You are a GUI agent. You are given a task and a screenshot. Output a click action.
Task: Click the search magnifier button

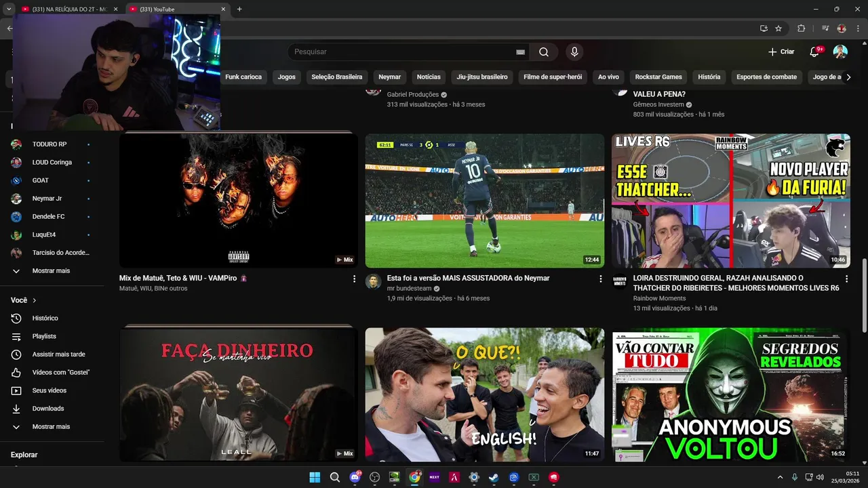click(x=544, y=52)
